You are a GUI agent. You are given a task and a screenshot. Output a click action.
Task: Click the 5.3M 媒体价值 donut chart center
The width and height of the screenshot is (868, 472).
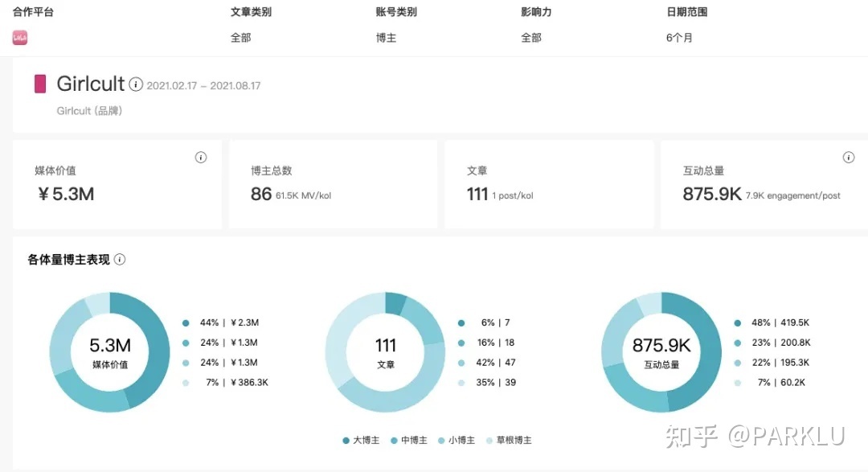110,352
